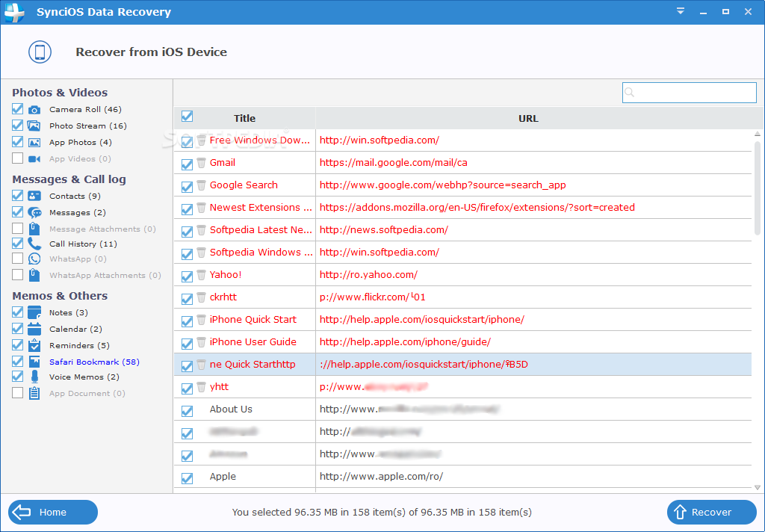Toggle the Notes category checkbox

(x=18, y=312)
